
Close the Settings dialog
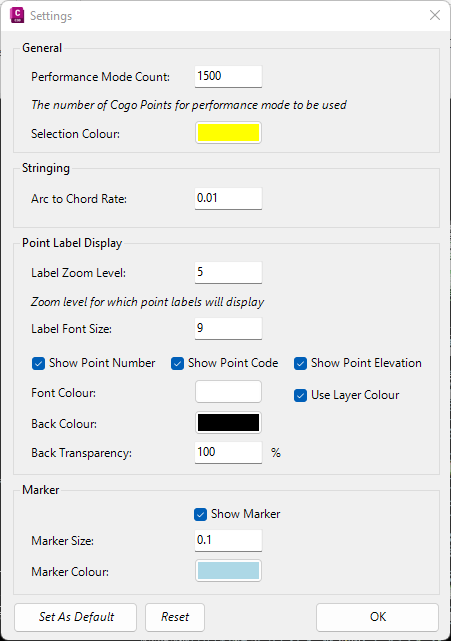click(435, 15)
